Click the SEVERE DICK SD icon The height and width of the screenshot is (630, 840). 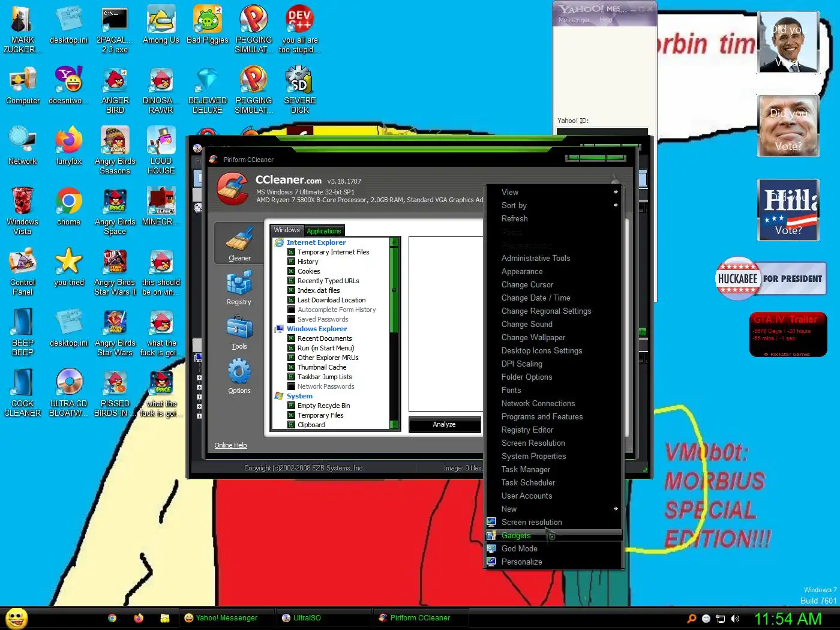[x=299, y=89]
